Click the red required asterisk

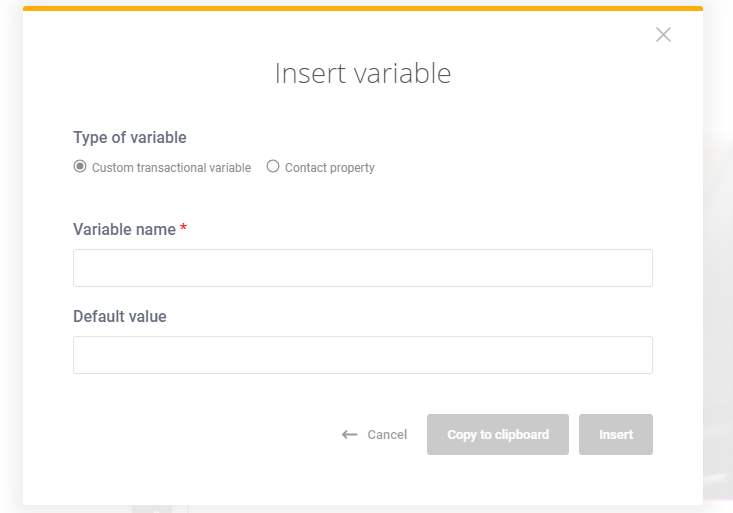point(183,227)
